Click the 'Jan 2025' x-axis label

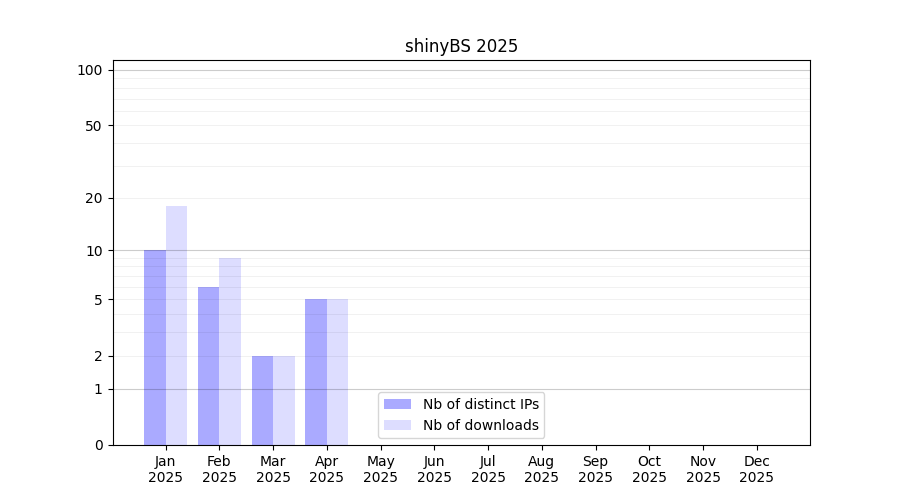click(x=166, y=469)
